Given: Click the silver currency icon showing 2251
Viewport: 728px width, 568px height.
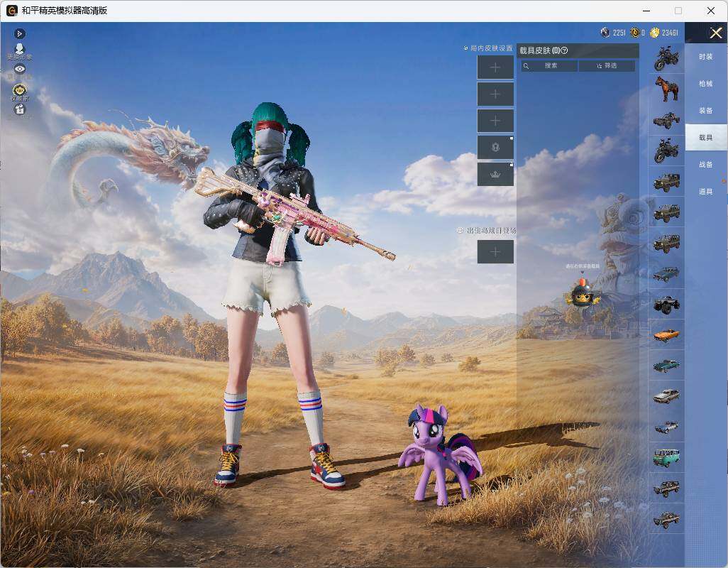Looking at the screenshot, I should [605, 33].
